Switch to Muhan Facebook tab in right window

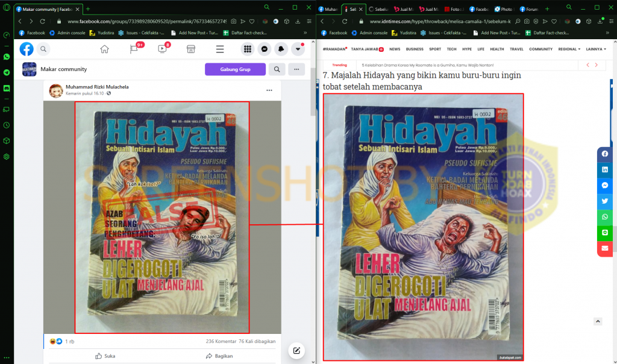pyautogui.click(x=328, y=9)
